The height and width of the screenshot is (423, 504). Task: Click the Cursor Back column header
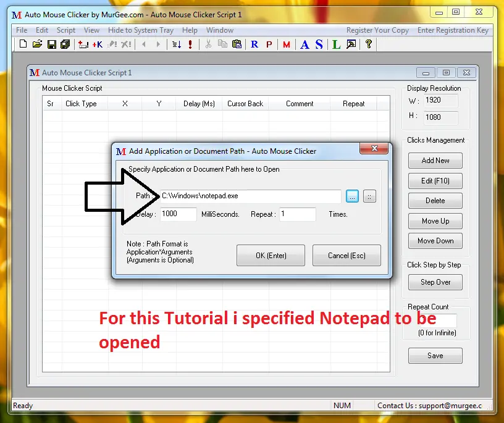[x=245, y=104]
